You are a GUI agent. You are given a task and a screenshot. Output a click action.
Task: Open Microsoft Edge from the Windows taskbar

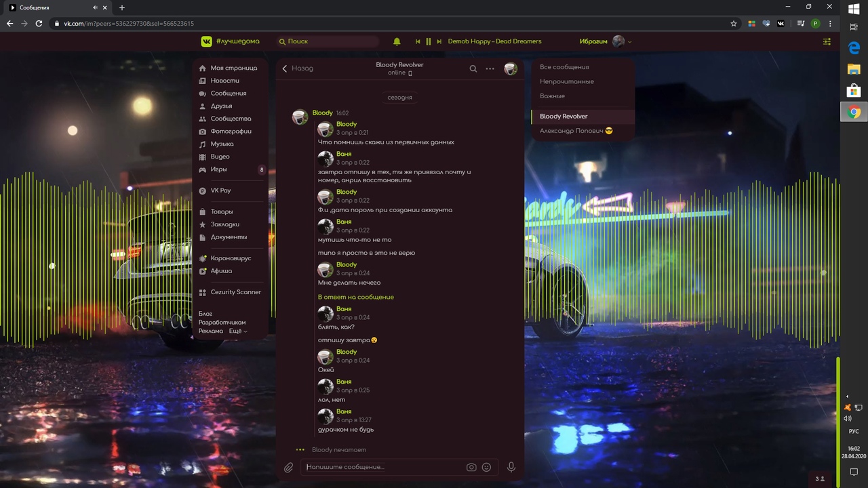[854, 48]
